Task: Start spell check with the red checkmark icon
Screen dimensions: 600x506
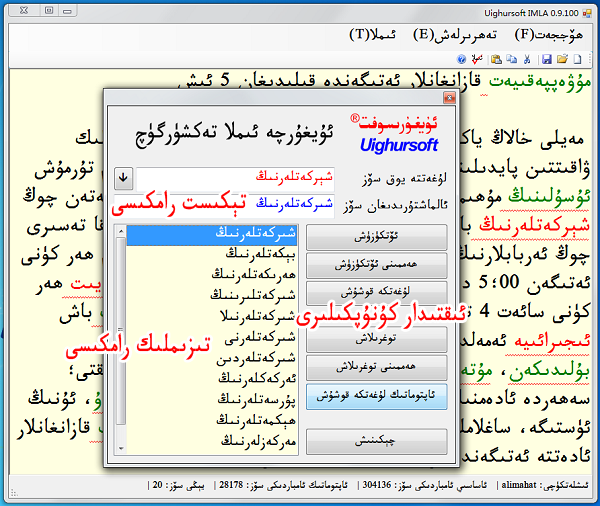Action: pyautogui.click(x=477, y=59)
